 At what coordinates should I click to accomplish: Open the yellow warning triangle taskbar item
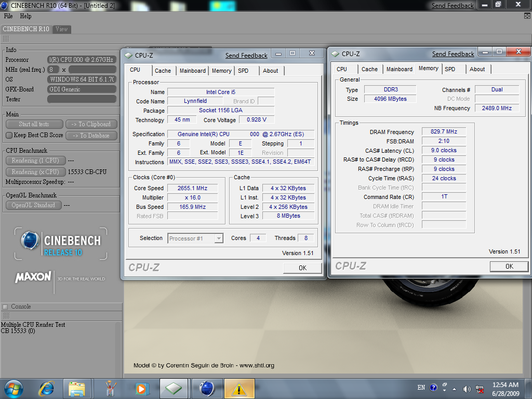pos(239,389)
